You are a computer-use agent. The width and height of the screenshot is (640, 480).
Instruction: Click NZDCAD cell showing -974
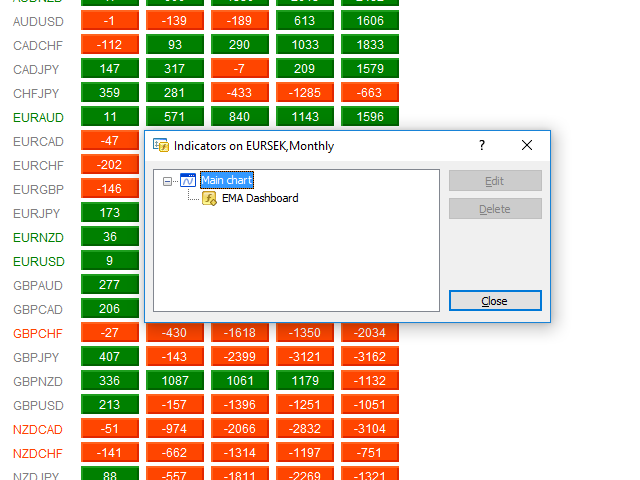point(175,429)
